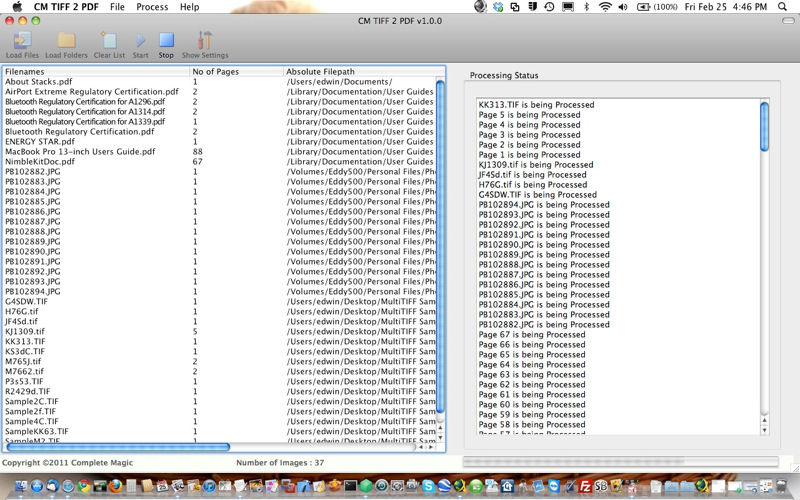Open the Process menu
The image size is (800, 500).
tap(152, 7)
